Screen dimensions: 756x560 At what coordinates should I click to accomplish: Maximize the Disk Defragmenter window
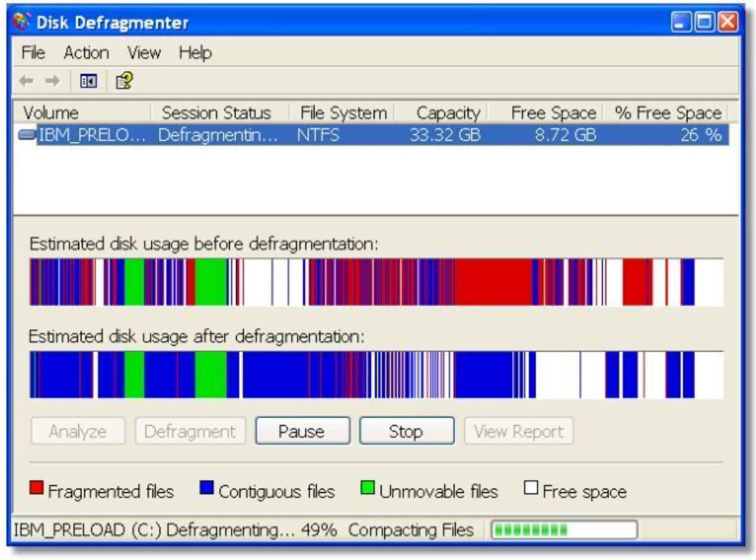[703, 23]
